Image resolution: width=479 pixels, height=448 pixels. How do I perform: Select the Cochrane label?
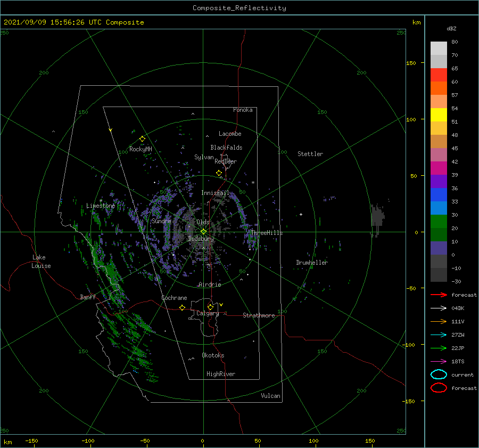tap(174, 298)
